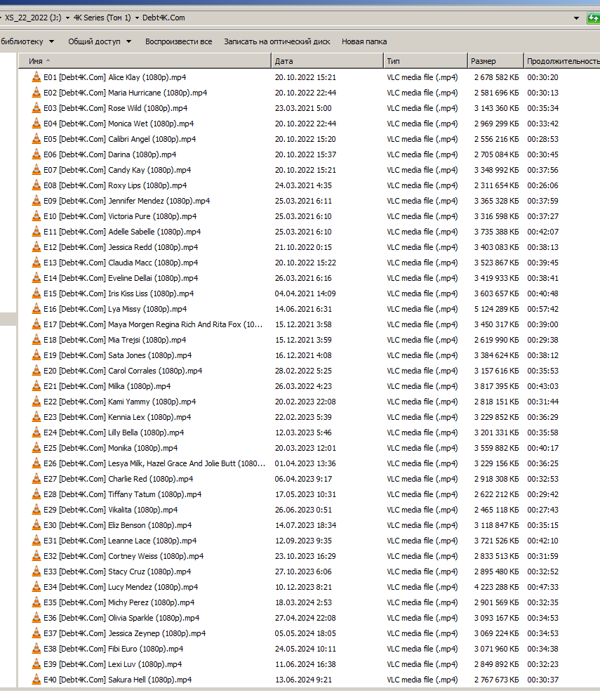This screenshot has width=600, height=700.
Task: Select file E32 Cortney Weiss (1080p).mp4
Action: pyautogui.click(x=124, y=556)
